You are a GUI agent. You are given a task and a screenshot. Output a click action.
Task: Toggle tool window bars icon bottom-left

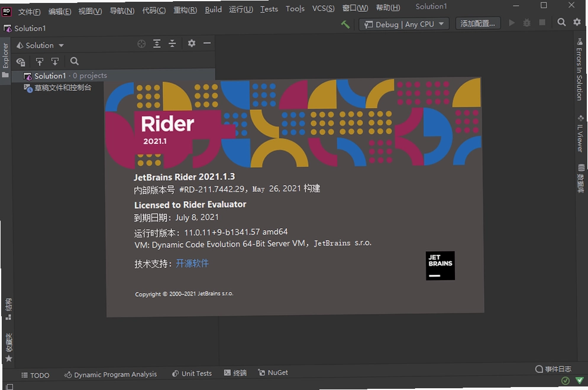[9, 386]
